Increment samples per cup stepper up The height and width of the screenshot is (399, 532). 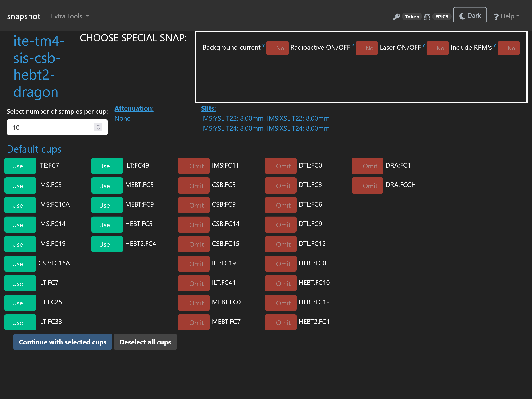[98, 126]
